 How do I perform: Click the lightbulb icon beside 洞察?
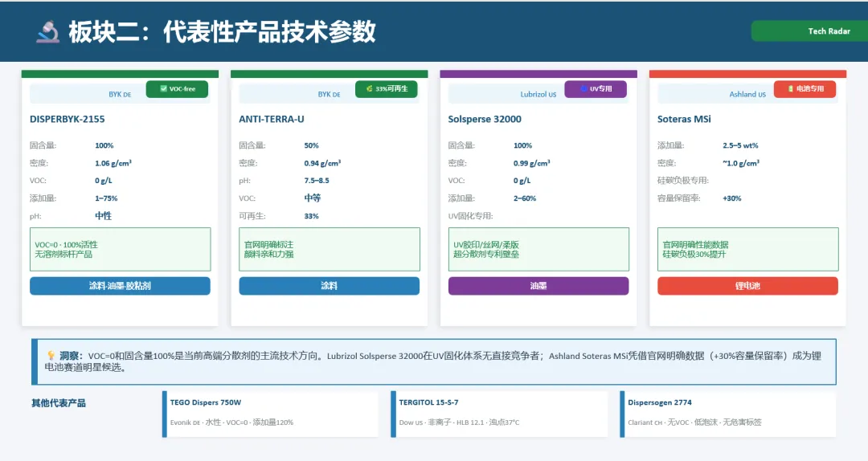[x=51, y=355]
